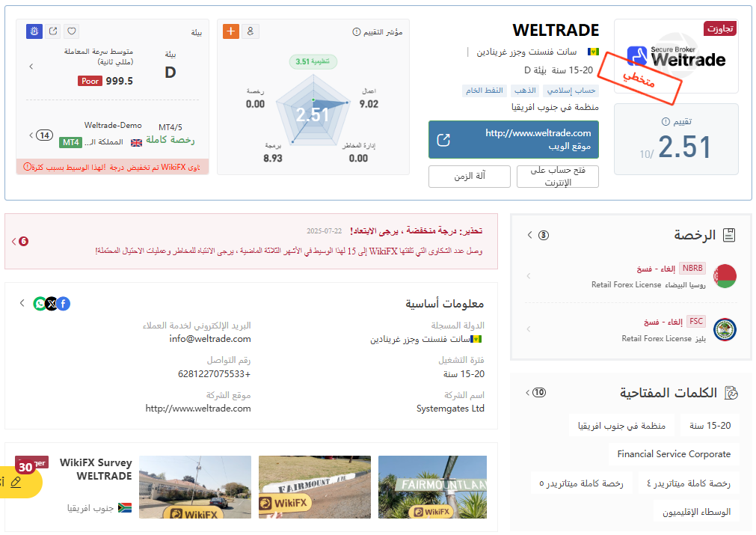The image size is (756, 535).
Task: Click the green 3.51 تنظيمية badge
Action: pos(313,62)
